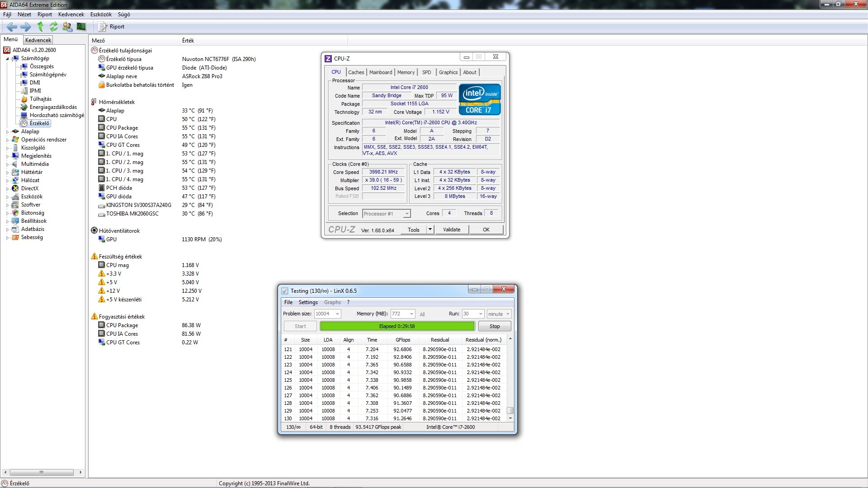Open the processor Selection dropdown in CPU-Z
This screenshot has width=868, height=488.
[x=406, y=214]
